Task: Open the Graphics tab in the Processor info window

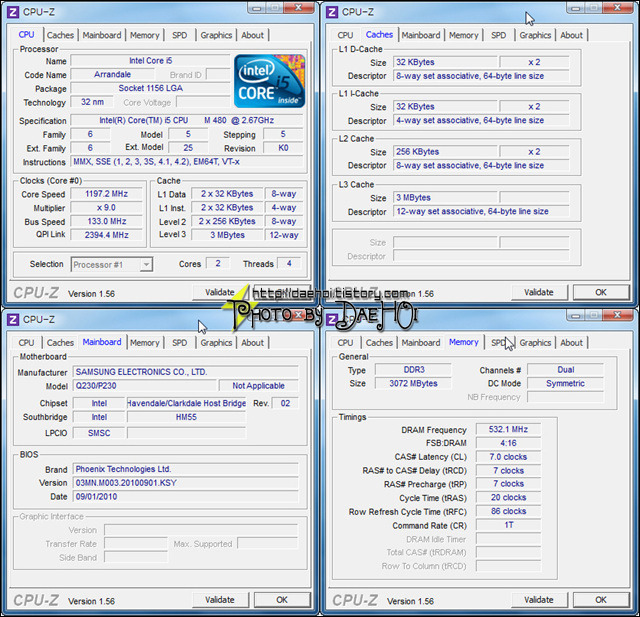Action: [x=216, y=35]
